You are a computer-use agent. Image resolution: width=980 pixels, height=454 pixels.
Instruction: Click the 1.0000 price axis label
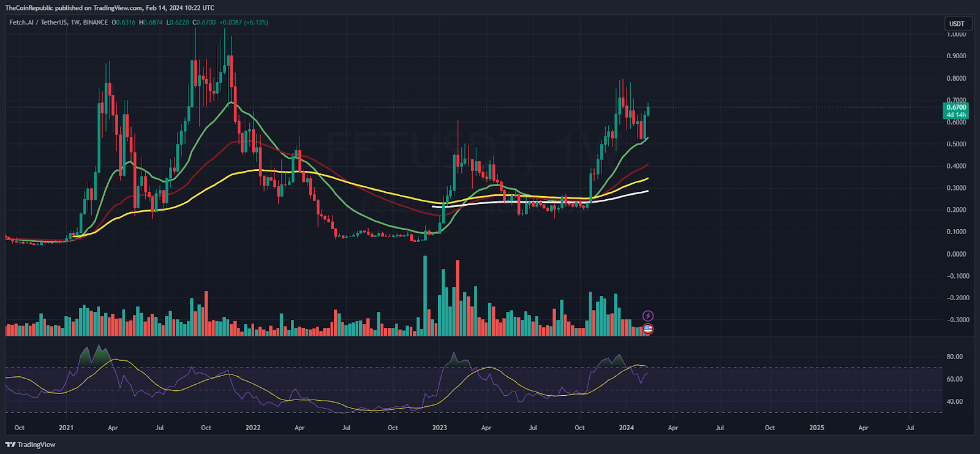(956, 34)
